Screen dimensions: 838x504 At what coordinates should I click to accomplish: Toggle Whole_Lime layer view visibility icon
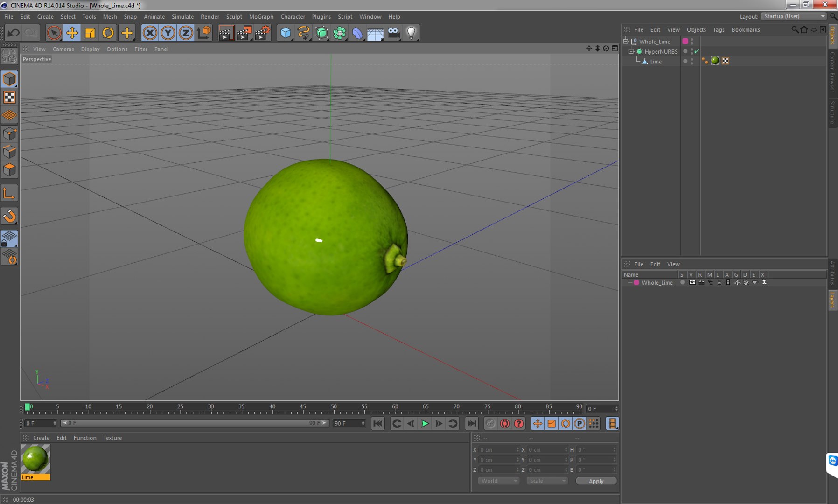(692, 282)
